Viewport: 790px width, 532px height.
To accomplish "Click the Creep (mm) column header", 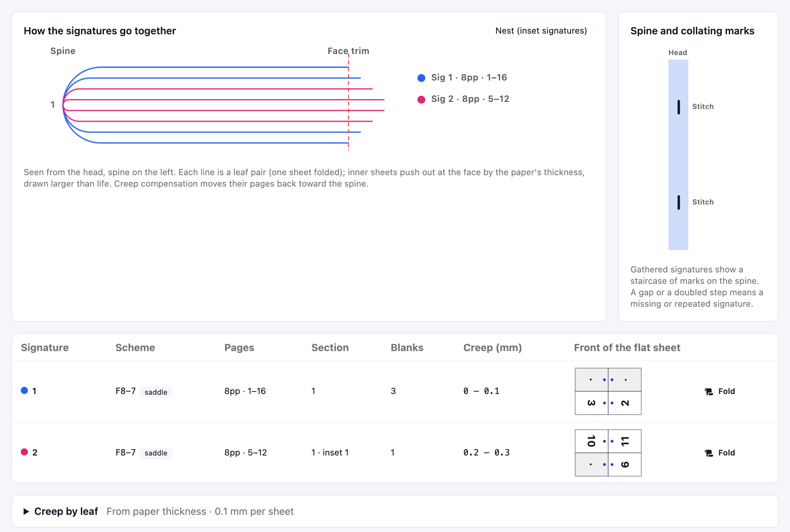I will pos(493,348).
